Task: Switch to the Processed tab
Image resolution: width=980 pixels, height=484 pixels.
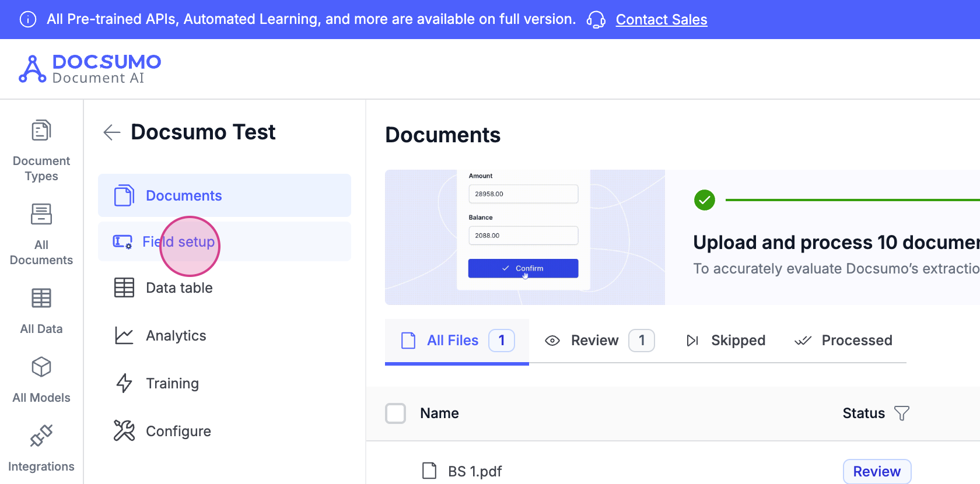Action: tap(843, 341)
